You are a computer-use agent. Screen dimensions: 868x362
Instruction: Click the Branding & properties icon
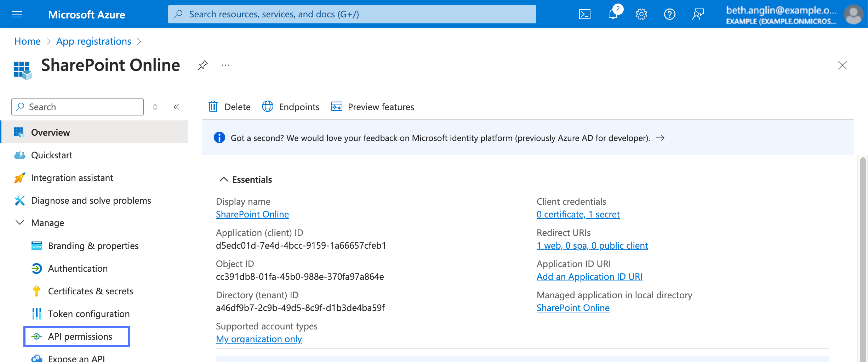(x=37, y=246)
